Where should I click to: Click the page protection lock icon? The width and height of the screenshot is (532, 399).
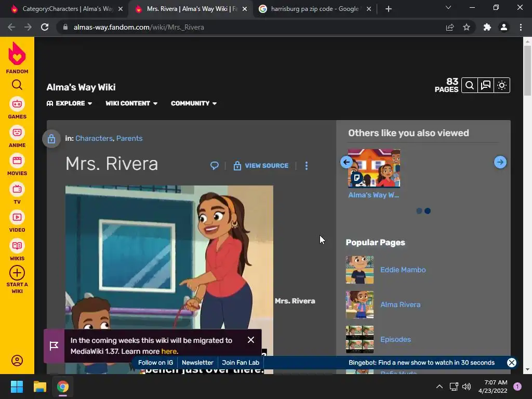coord(51,138)
